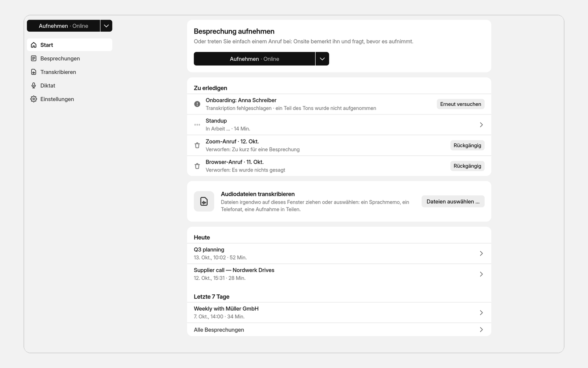Click the Q3 planning title
This screenshot has width=588, height=368.
[209, 250]
